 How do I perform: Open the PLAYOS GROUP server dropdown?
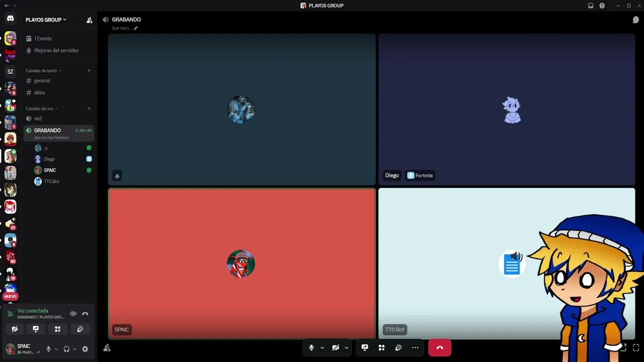tap(46, 20)
